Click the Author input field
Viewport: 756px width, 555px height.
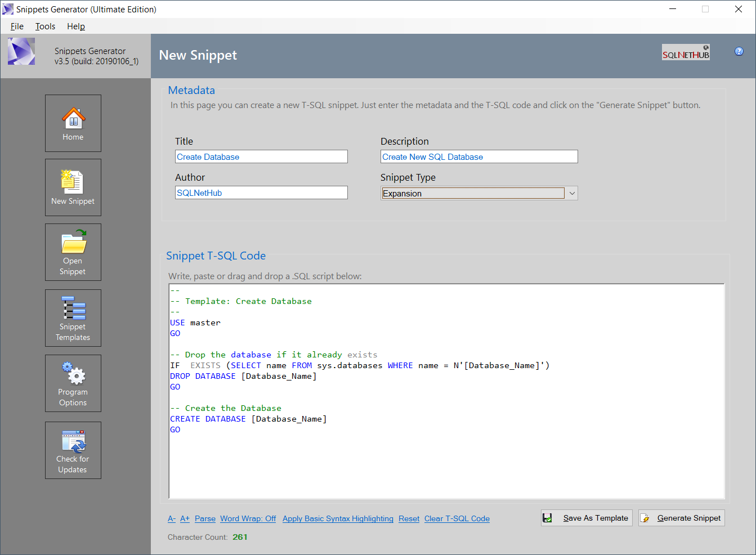point(261,193)
